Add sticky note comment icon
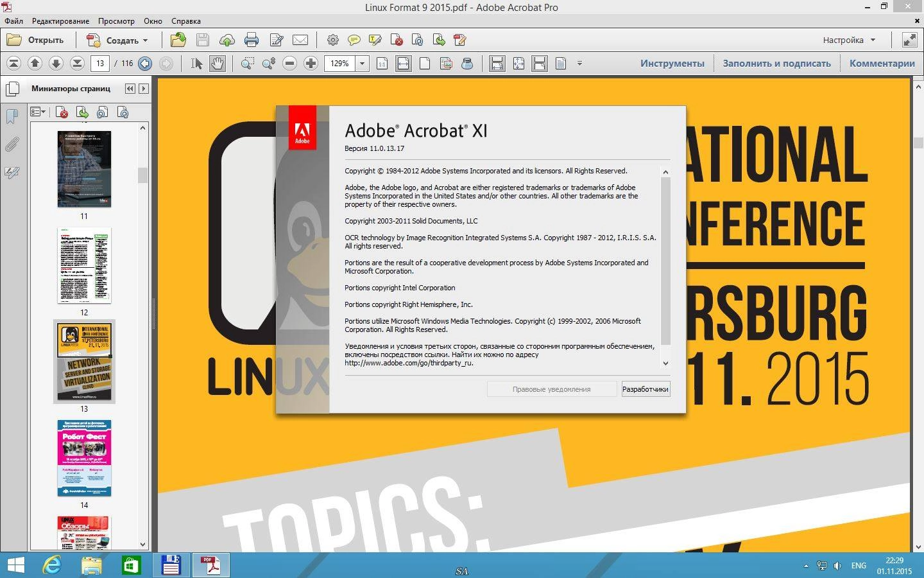Image resolution: width=924 pixels, height=578 pixels. coord(354,40)
